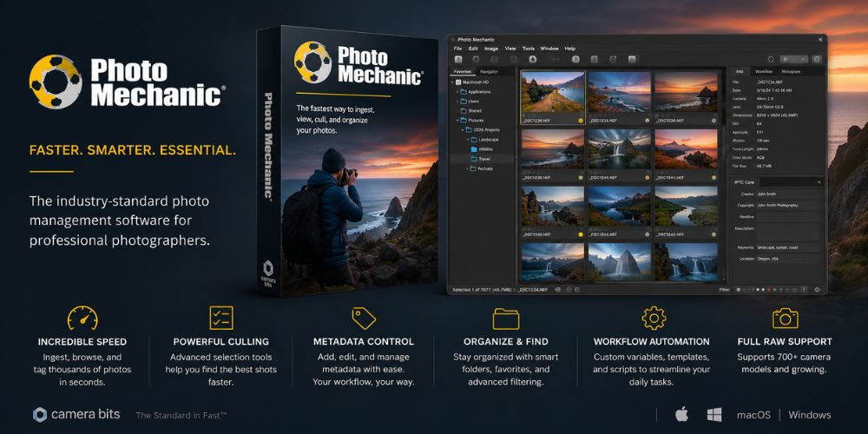Click the Location field showing Oregon, USA
This screenshot has height=434, width=868.
coord(788,259)
